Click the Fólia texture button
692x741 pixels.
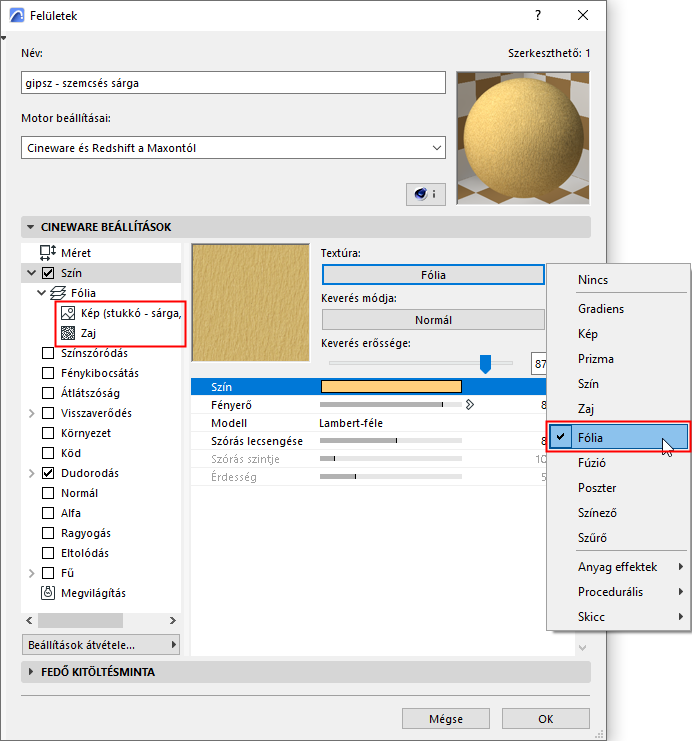[433, 275]
